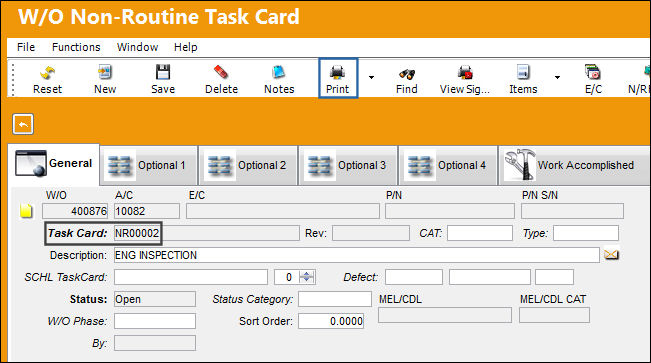The width and height of the screenshot is (651, 363).
Task: Click the MEL/CDL field
Action: [x=445, y=315]
